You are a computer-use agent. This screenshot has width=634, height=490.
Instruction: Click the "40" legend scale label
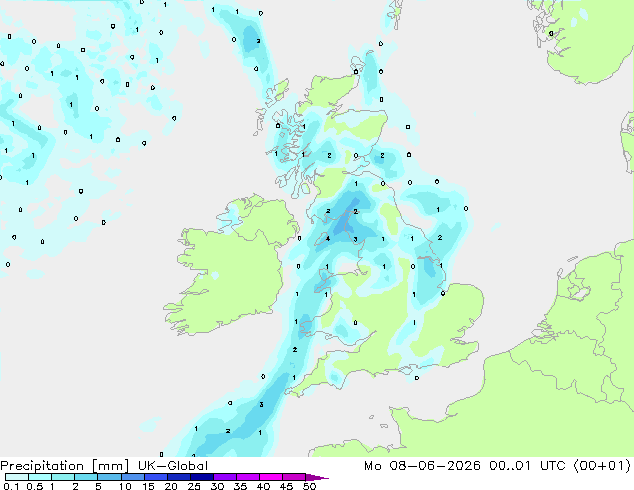click(263, 486)
